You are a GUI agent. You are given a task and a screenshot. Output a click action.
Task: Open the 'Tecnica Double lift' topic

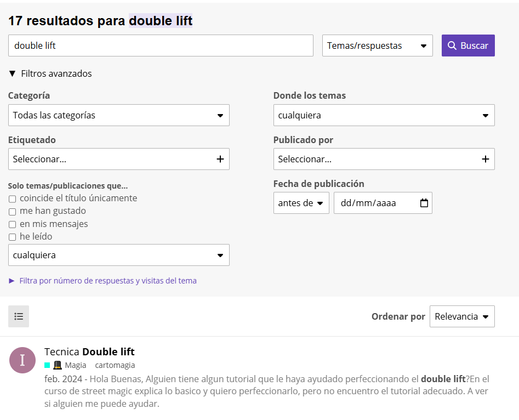tap(89, 351)
